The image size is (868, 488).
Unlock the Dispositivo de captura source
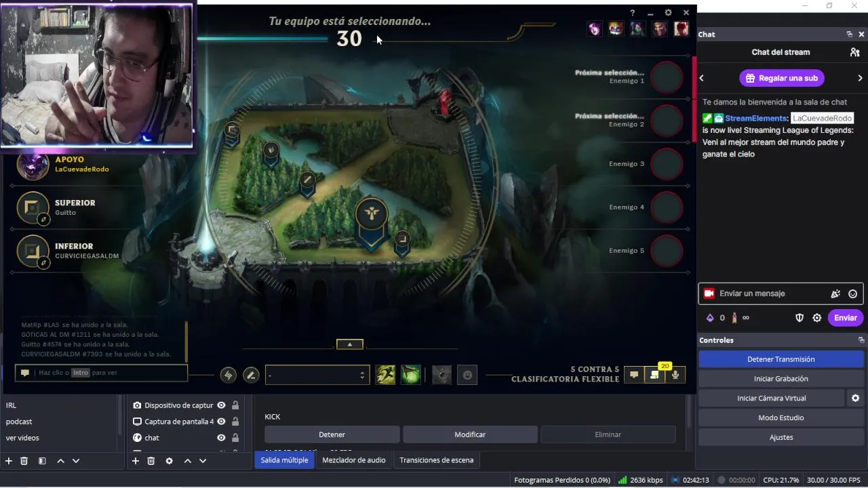235,405
